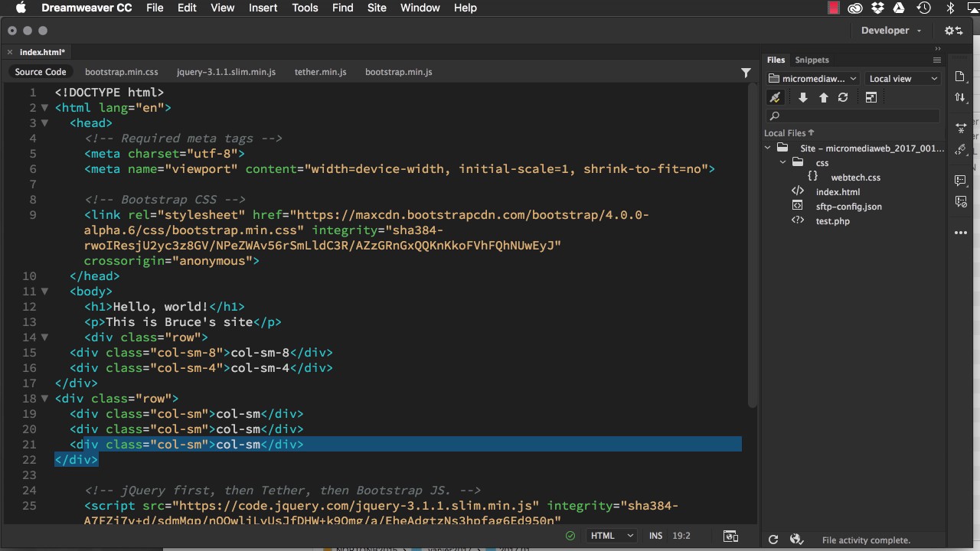
Task: Expand Files panel to show local and remote
Action: pos(871,97)
